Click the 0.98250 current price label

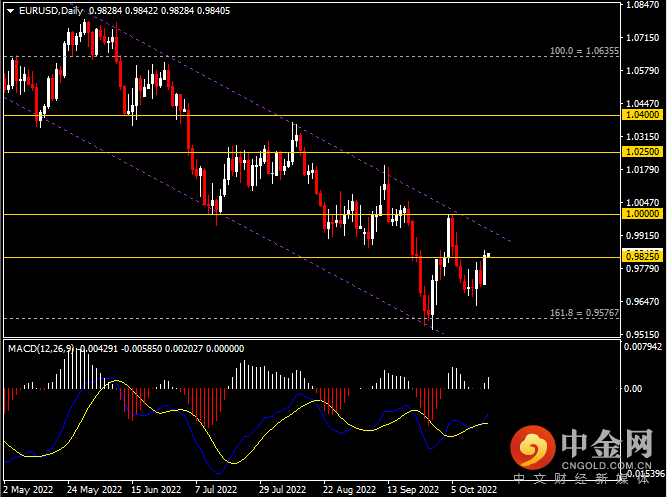642,257
